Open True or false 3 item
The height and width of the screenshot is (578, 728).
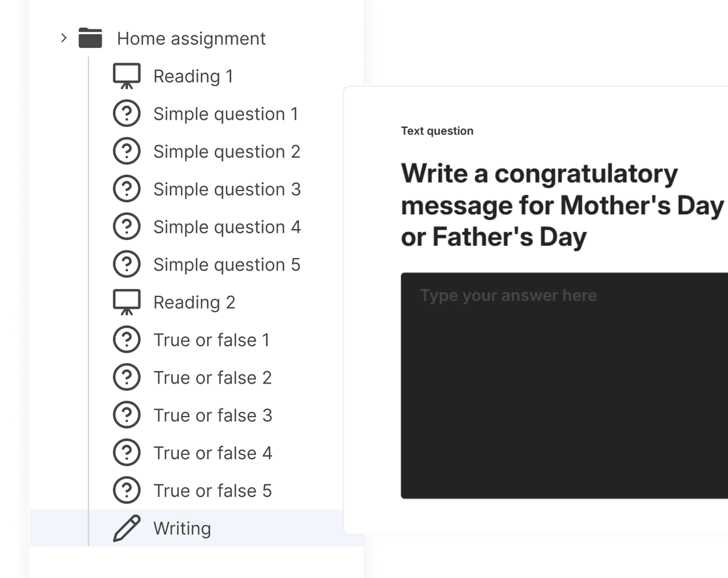tap(212, 415)
